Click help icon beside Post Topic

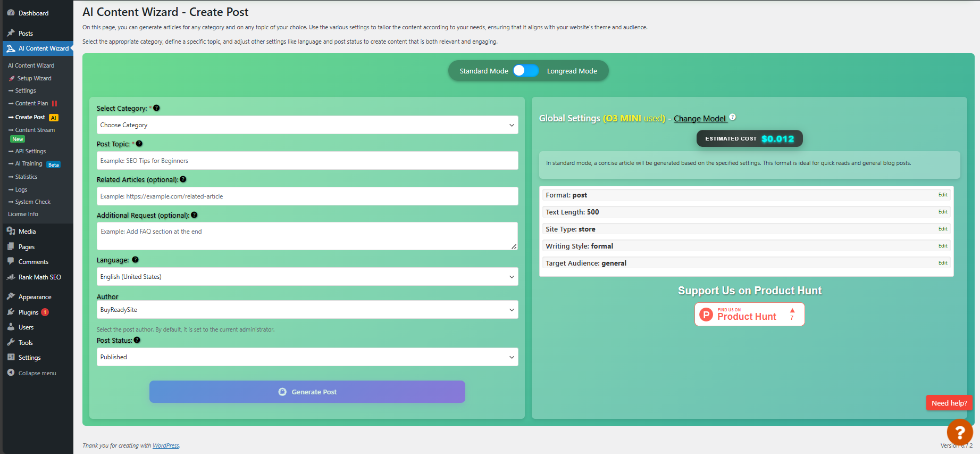pyautogui.click(x=139, y=144)
